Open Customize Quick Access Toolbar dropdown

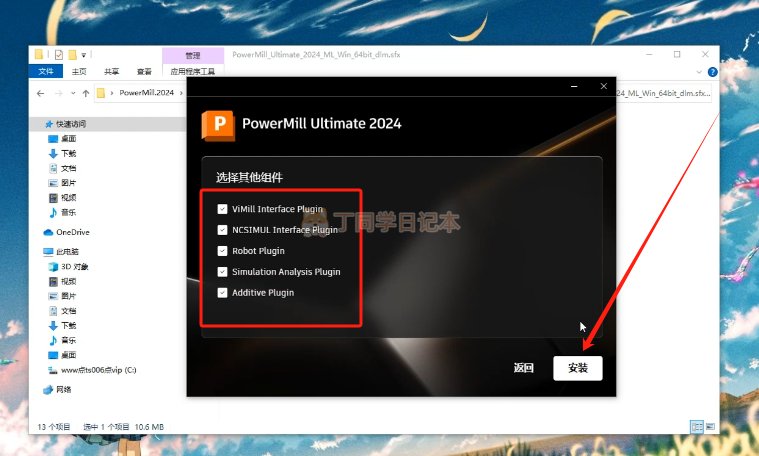[x=83, y=55]
